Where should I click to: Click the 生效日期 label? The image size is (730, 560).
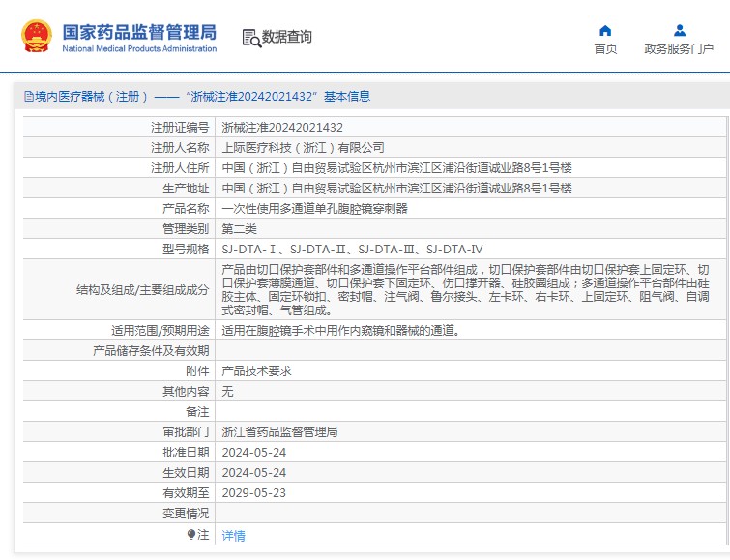click(x=186, y=473)
